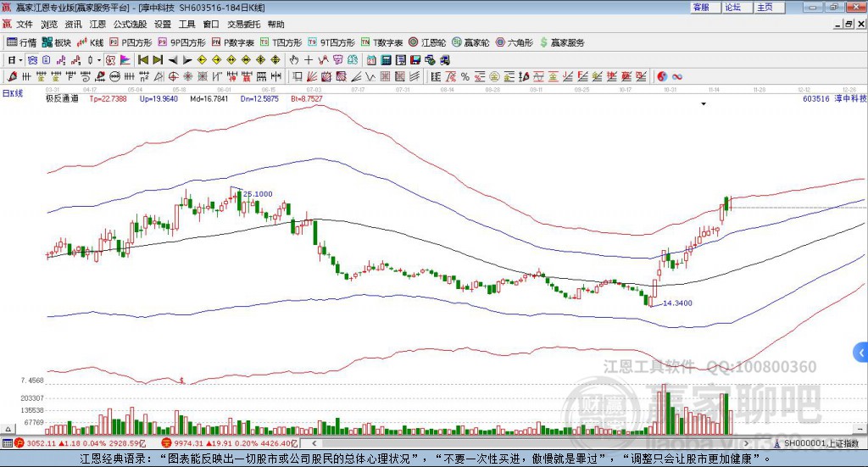This screenshot has width=868, height=467.
Task: Collapse the volume panel triangle button
Action: (x=7, y=429)
